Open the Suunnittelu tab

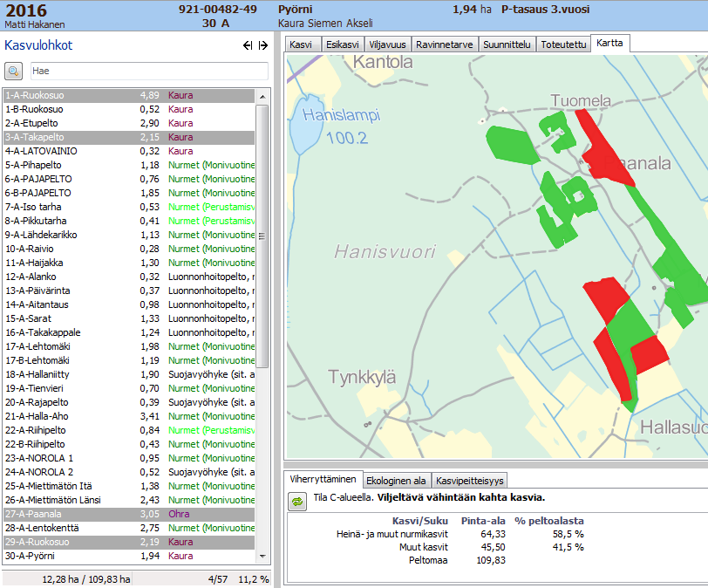507,44
